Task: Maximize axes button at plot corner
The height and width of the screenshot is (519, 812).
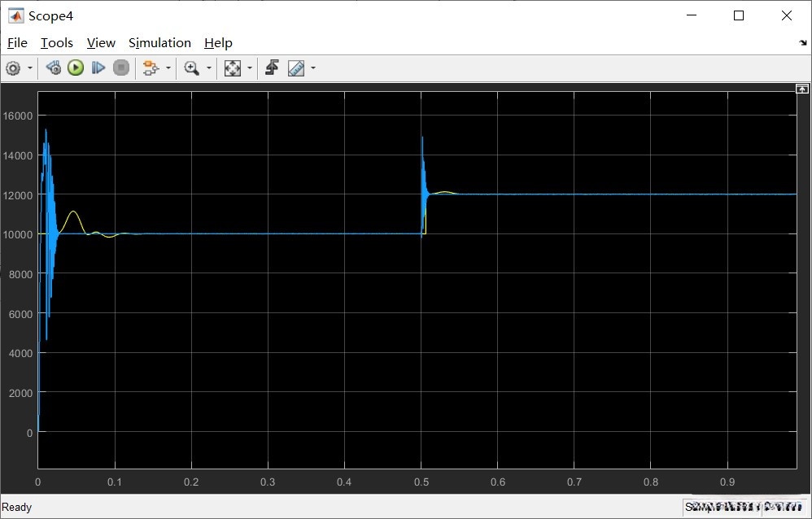Action: 801,89
